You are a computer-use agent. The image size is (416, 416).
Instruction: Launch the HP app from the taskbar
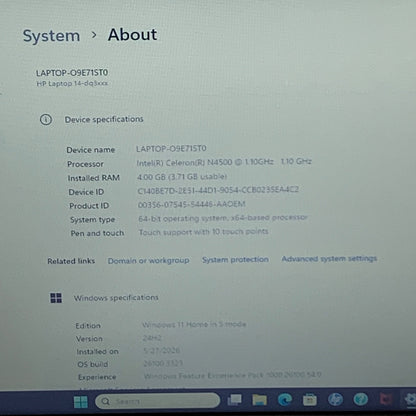coord(335,399)
